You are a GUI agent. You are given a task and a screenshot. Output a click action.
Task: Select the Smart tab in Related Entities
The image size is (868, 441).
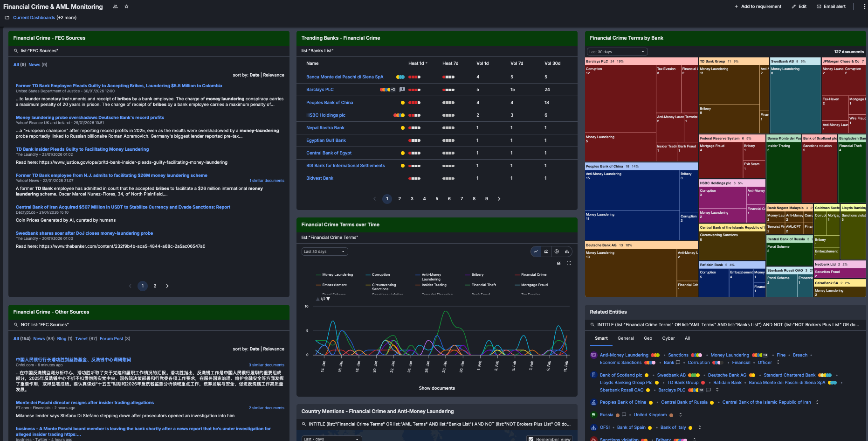(x=601, y=338)
